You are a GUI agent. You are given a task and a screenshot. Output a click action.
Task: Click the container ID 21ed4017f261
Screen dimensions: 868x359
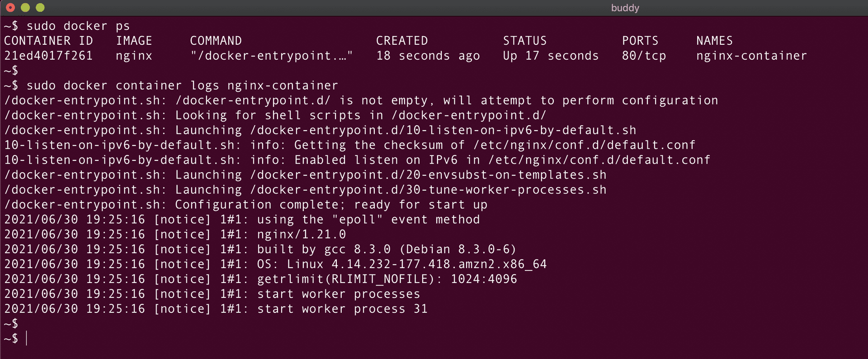point(48,56)
